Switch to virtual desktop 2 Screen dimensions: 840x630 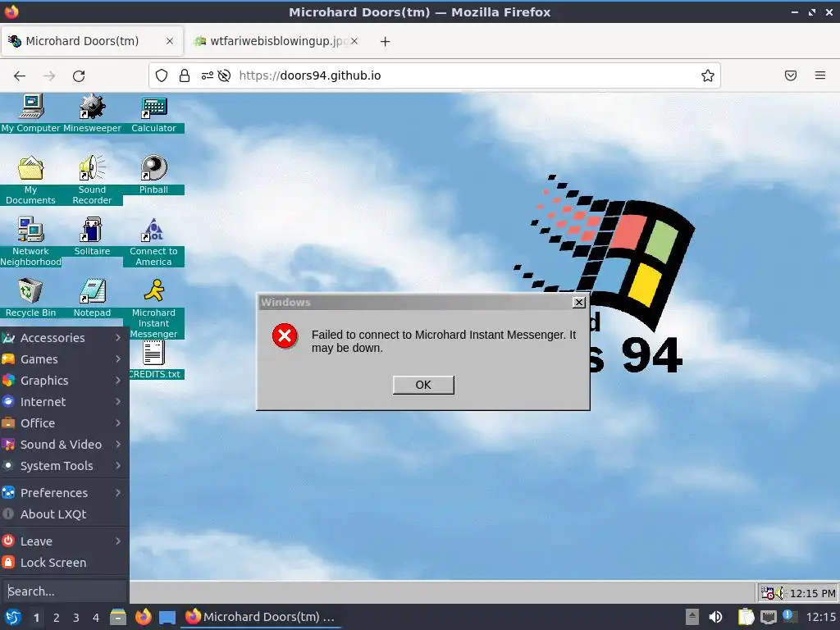pos(57,618)
